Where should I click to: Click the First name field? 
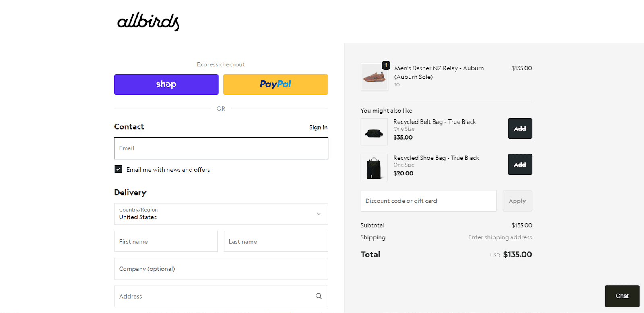tap(166, 241)
